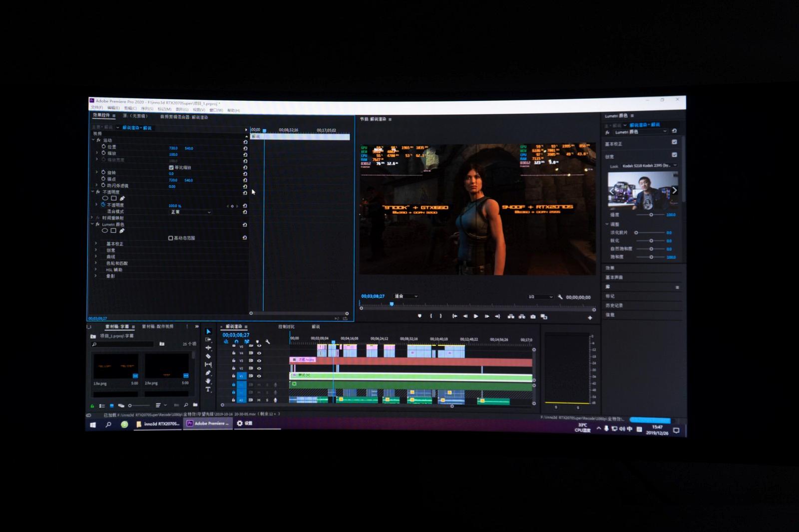Draw free mask with pen under Lumetri effect

tap(122, 231)
